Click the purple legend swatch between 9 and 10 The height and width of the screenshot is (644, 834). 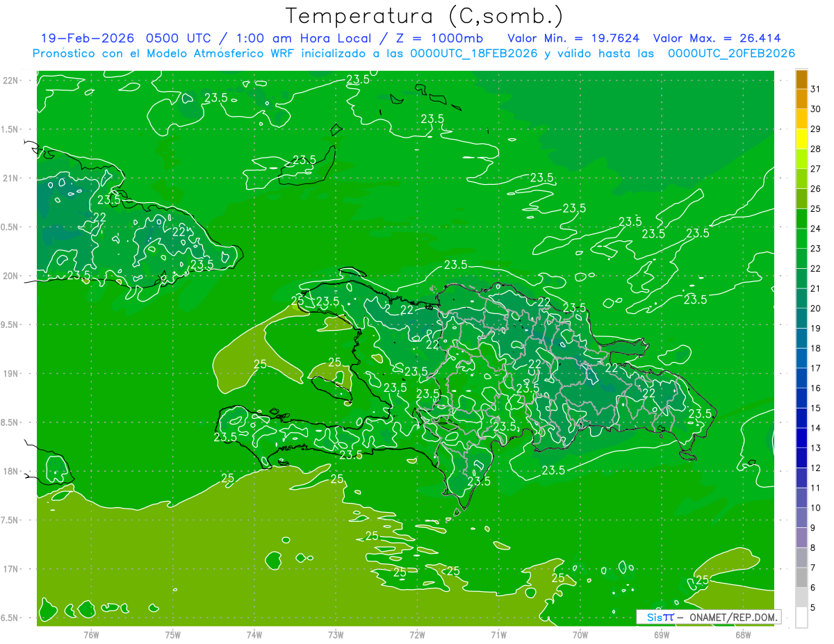pyautogui.click(x=801, y=518)
